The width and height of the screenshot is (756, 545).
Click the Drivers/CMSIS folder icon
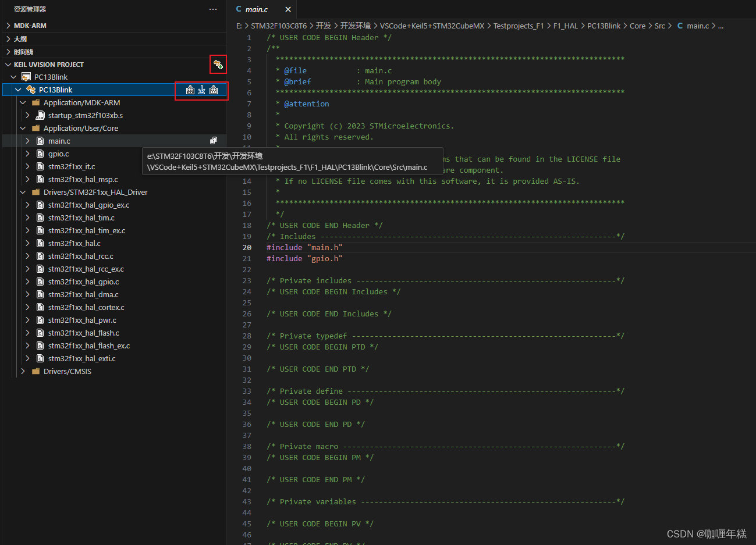click(36, 371)
